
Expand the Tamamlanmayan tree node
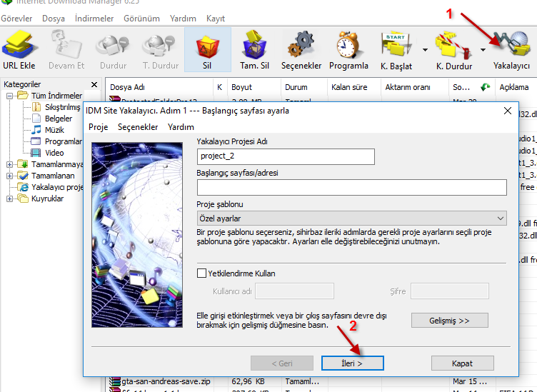click(x=9, y=164)
